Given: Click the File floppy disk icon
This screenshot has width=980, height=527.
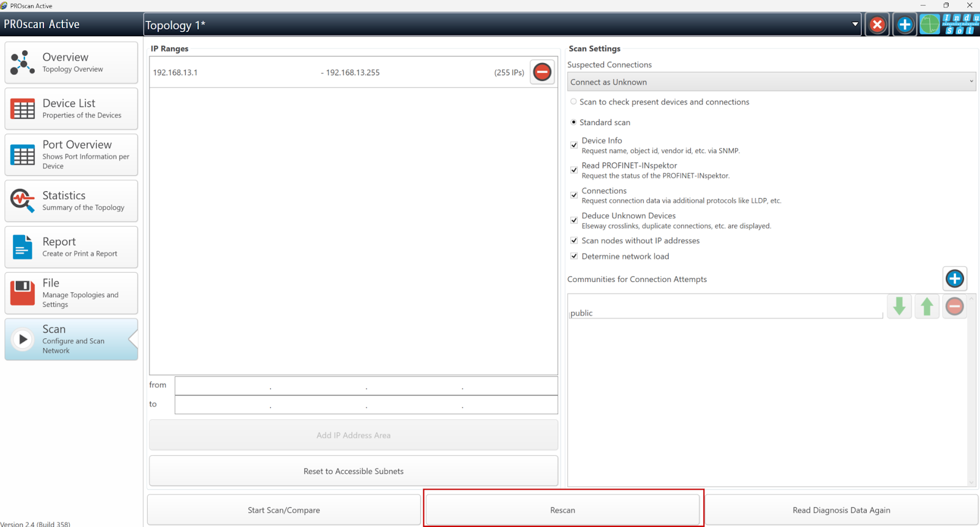Looking at the screenshot, I should pyautogui.click(x=23, y=293).
